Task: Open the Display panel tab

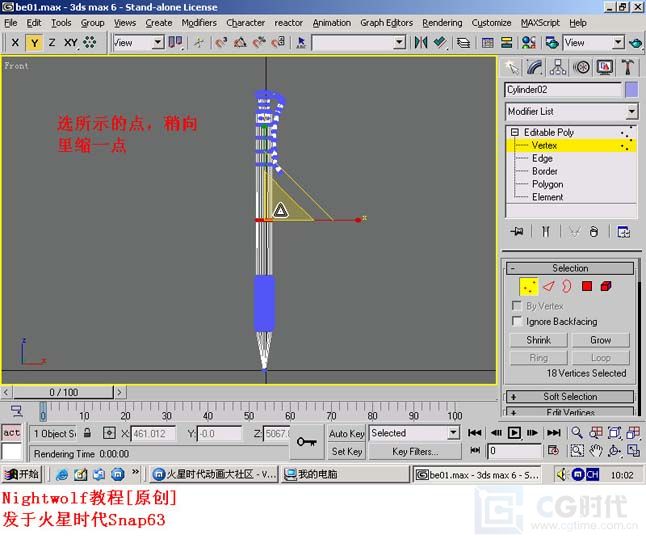Action: [604, 68]
